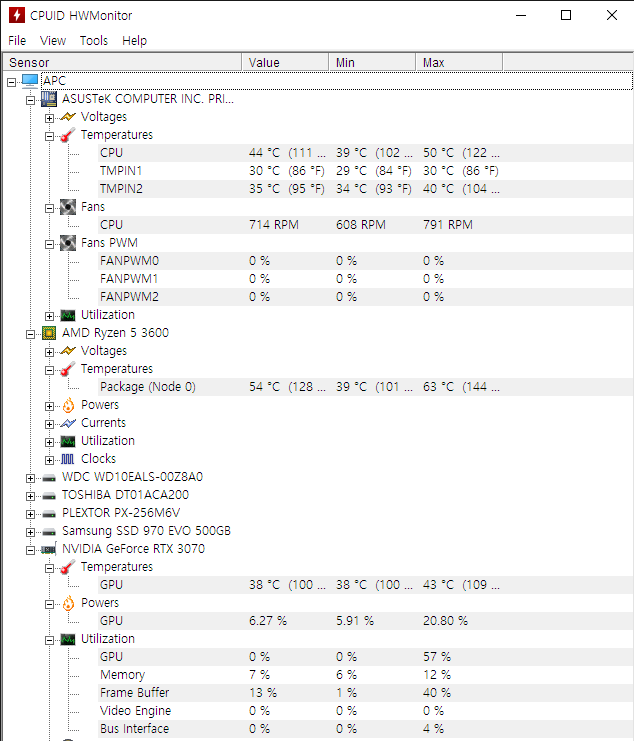Click the Fans fan icon

pyautogui.click(x=68, y=207)
